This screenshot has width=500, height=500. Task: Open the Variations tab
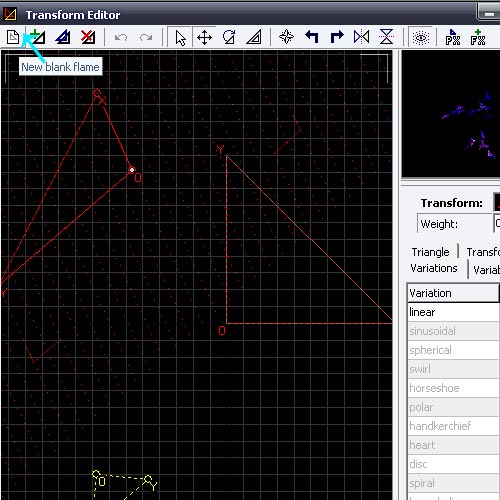pos(434,268)
